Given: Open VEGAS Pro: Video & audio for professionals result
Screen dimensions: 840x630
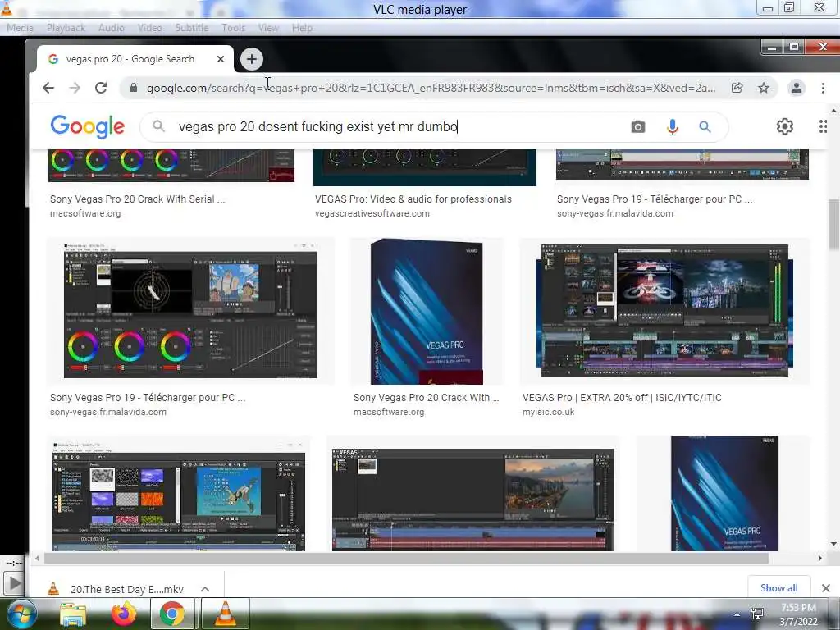Looking at the screenshot, I should pyautogui.click(x=413, y=199).
